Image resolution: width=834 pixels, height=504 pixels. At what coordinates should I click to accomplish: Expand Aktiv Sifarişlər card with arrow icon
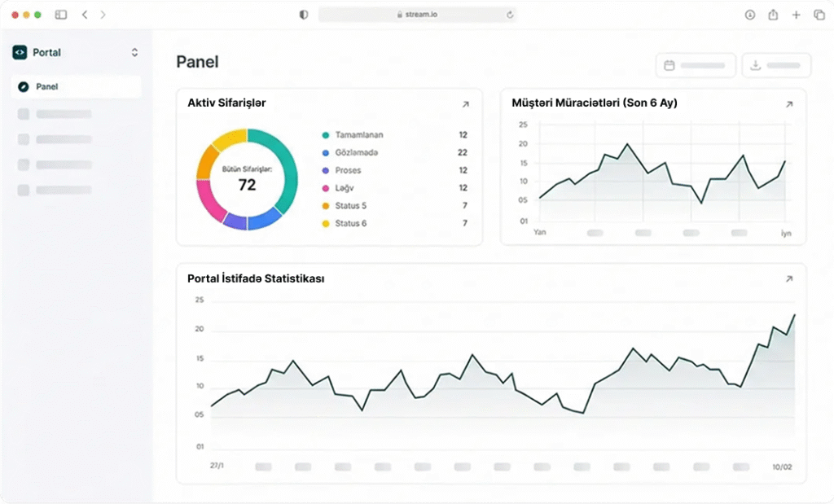click(x=465, y=104)
